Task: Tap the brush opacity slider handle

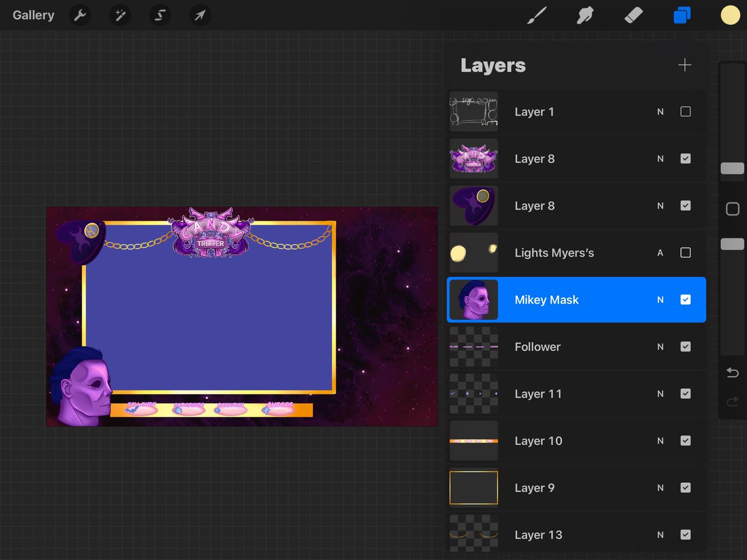Action: [x=733, y=244]
